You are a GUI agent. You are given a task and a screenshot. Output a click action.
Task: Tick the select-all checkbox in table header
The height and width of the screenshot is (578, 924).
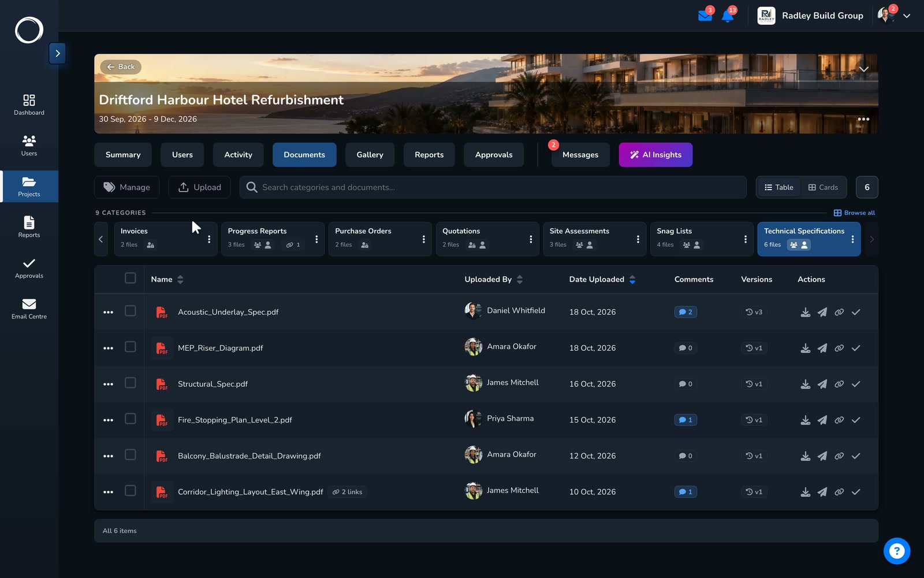point(131,278)
